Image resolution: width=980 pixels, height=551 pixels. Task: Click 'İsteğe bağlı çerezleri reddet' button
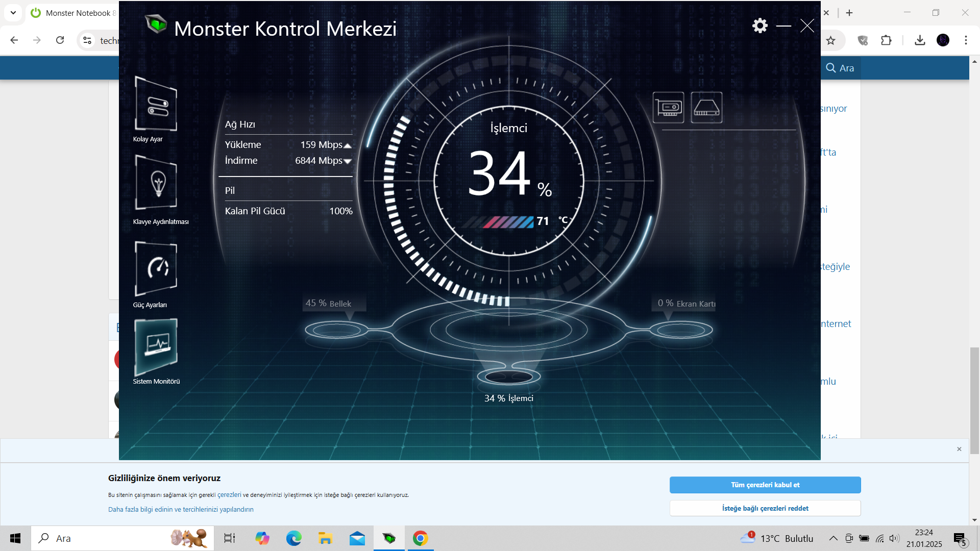click(765, 508)
